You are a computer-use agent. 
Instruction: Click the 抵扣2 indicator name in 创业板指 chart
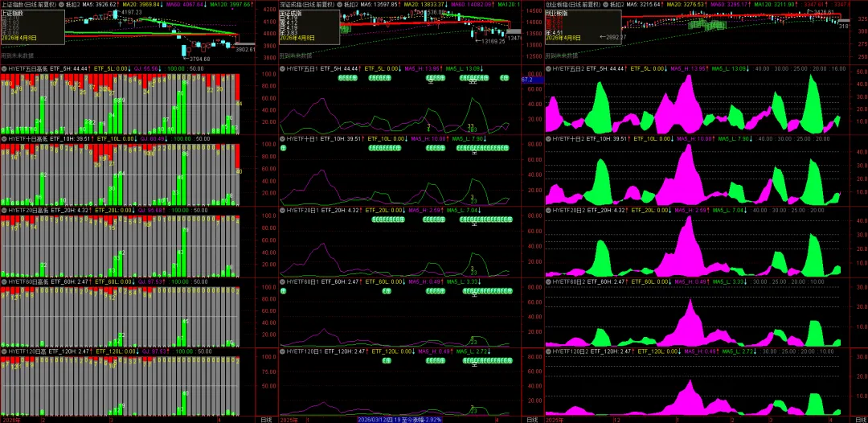617,5
